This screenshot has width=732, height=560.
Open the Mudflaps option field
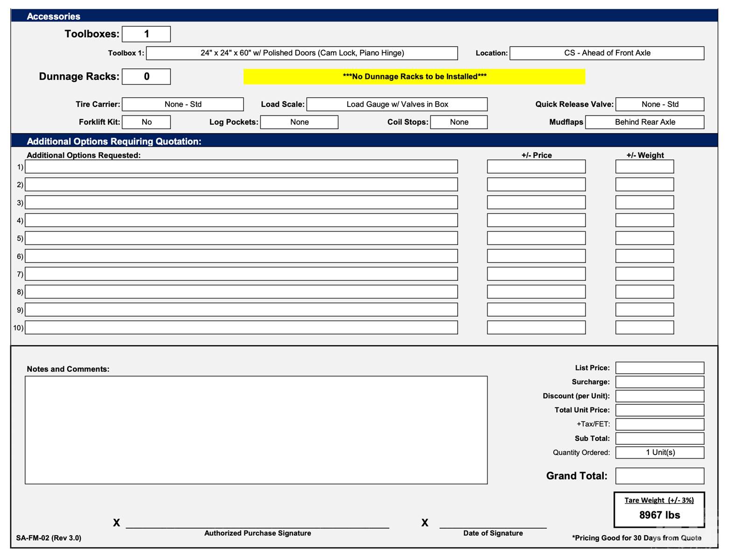(x=644, y=122)
